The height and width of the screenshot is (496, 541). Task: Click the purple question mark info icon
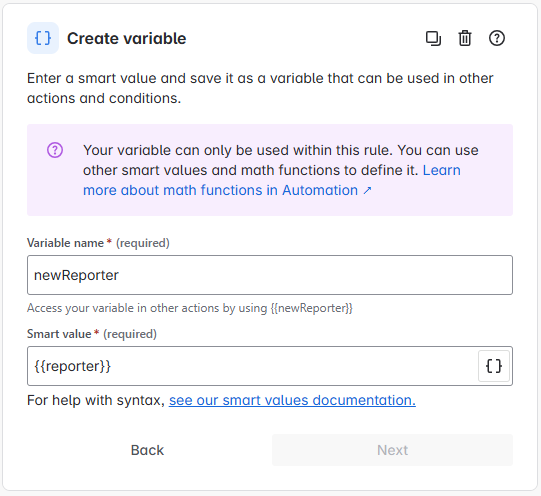tap(55, 150)
